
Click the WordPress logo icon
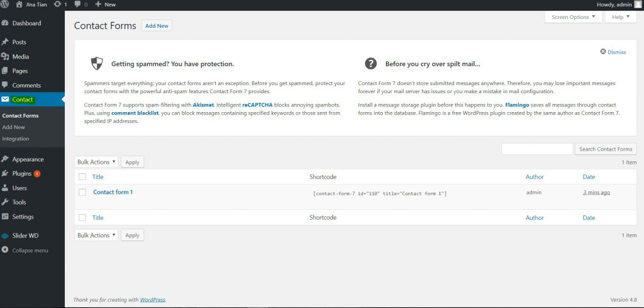point(4,4)
